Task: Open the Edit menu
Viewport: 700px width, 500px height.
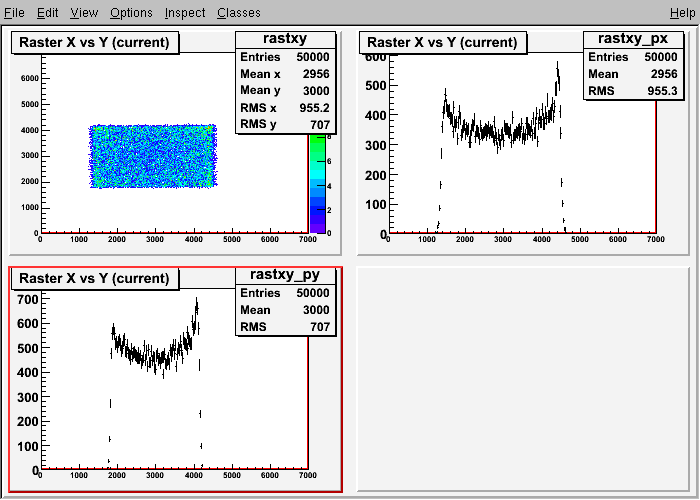Action: point(47,13)
